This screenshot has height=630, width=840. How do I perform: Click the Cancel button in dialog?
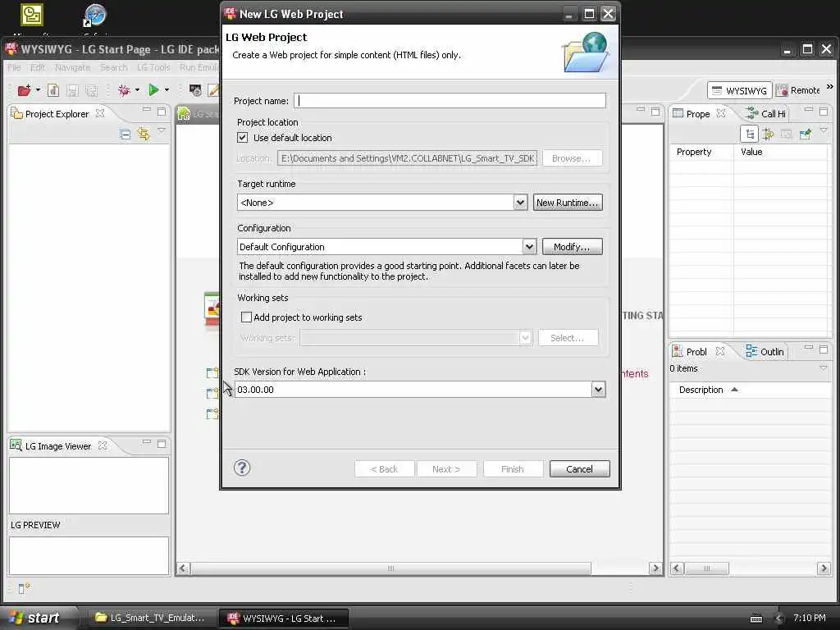pos(580,469)
